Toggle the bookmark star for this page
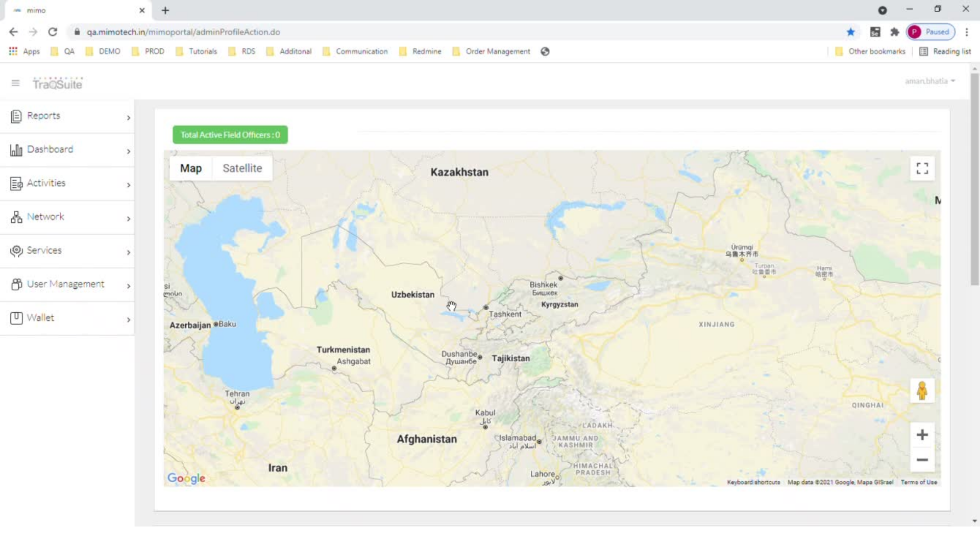Viewport: 980px width, 551px height. pos(851,32)
